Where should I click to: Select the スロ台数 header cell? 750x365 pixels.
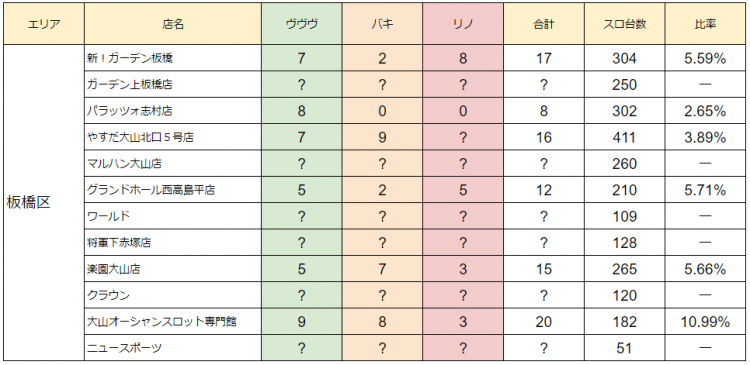coord(624,24)
